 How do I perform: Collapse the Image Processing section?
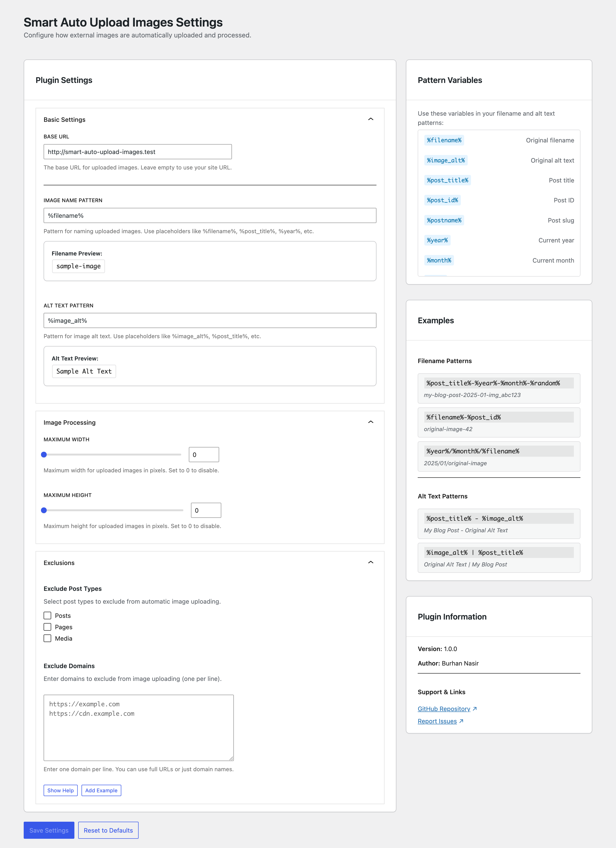(370, 422)
